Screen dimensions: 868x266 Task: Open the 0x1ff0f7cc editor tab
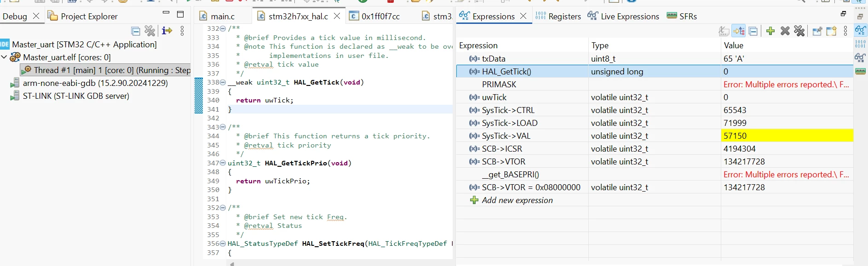click(380, 16)
